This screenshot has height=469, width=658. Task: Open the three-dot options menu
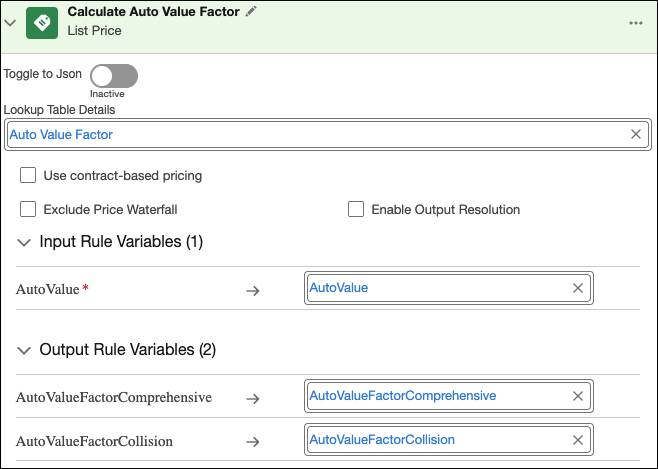pos(636,23)
